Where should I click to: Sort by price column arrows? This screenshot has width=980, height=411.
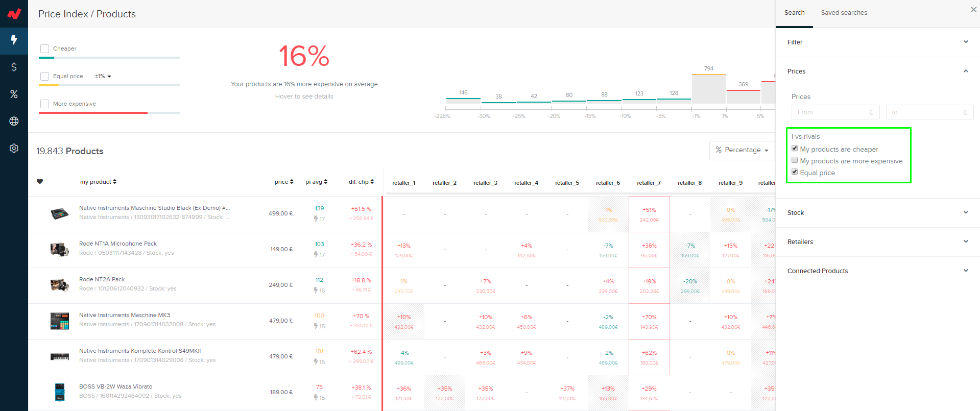tap(292, 182)
